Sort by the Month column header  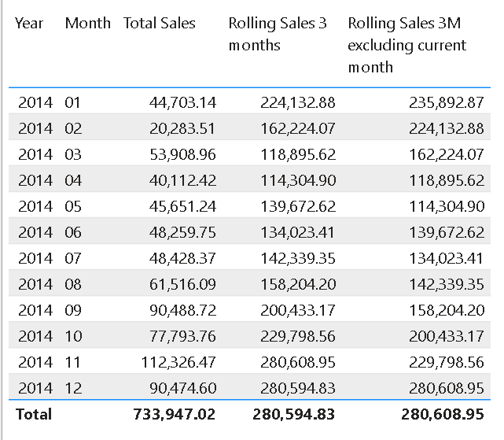[x=87, y=23]
